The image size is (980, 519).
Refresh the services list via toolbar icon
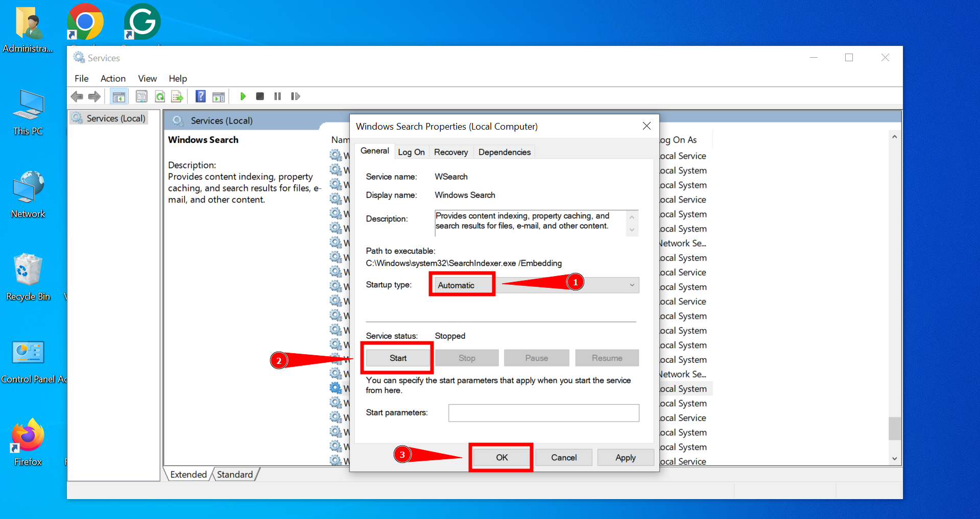(x=160, y=96)
